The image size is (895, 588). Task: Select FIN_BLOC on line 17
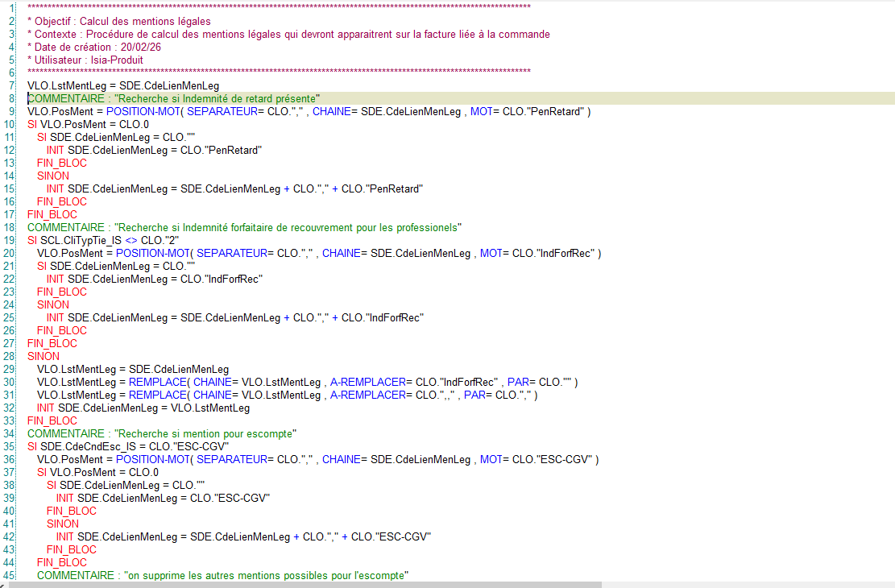pyautogui.click(x=52, y=214)
